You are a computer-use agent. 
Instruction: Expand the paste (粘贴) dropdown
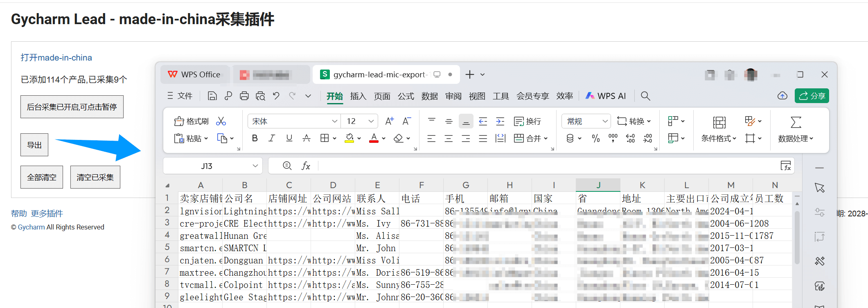click(x=206, y=139)
